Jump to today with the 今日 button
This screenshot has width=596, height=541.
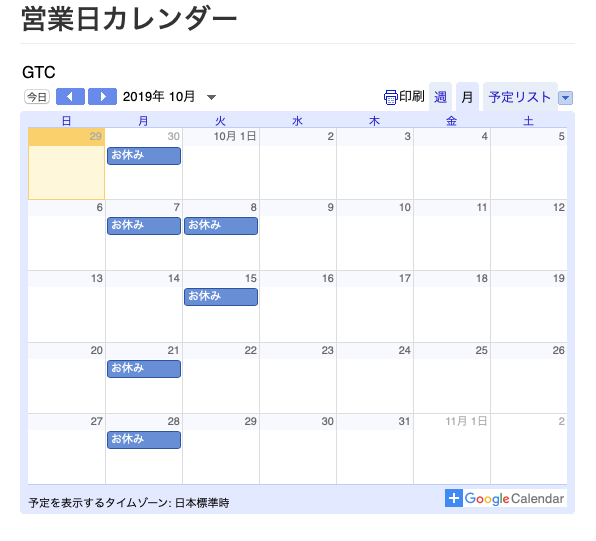(x=37, y=97)
